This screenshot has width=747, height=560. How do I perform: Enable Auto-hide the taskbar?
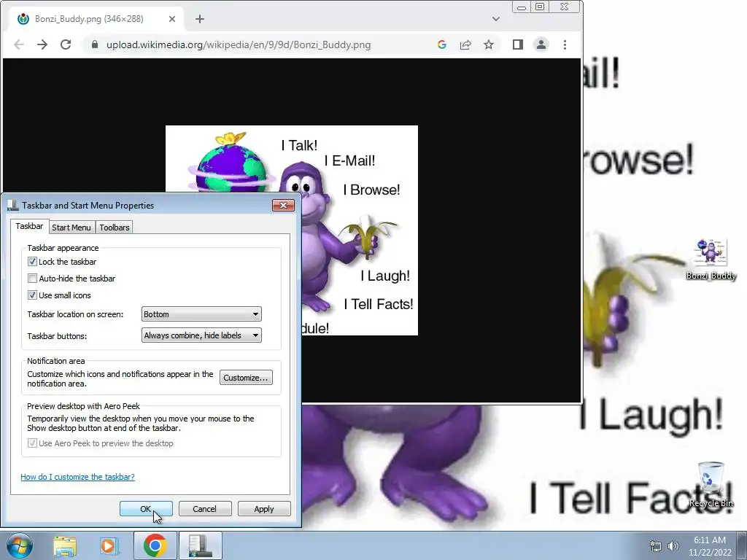(x=32, y=278)
